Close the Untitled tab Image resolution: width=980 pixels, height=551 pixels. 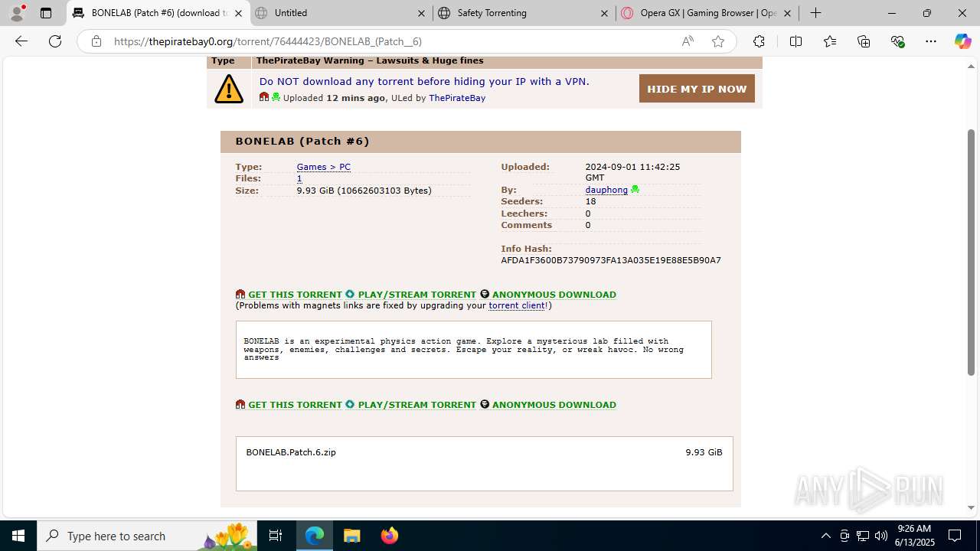pyautogui.click(x=421, y=13)
